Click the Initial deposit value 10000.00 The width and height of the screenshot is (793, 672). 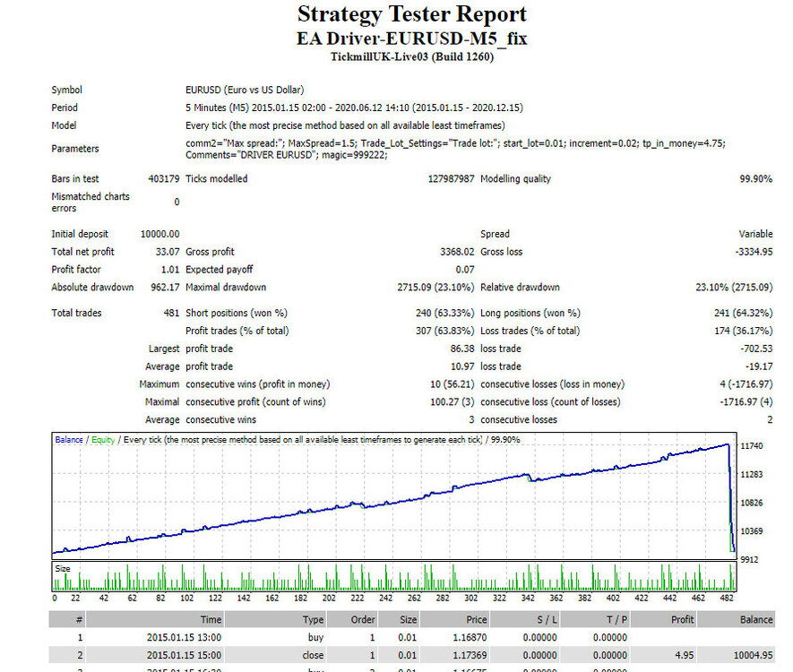tap(159, 234)
